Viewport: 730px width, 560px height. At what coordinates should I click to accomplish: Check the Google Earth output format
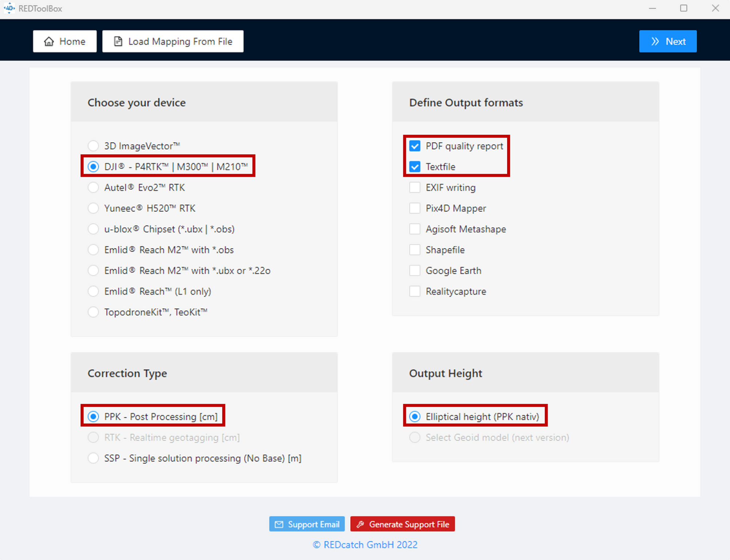pos(415,270)
